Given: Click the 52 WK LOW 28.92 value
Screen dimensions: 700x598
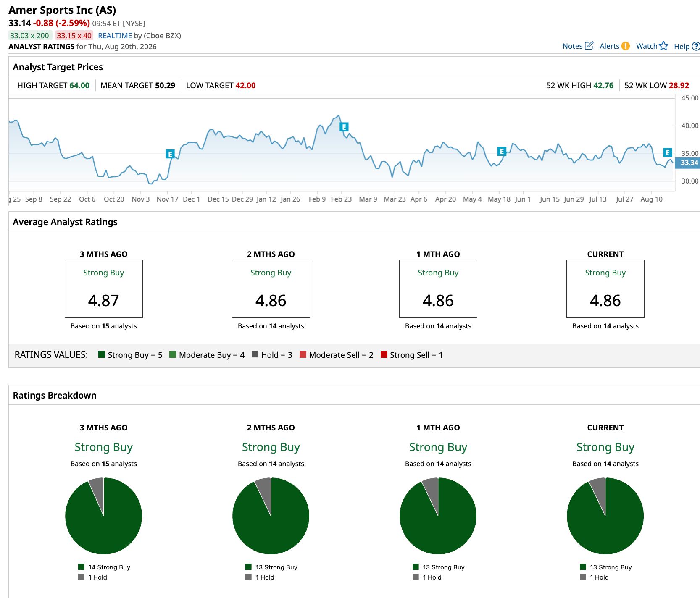Looking at the screenshot, I should pos(679,85).
